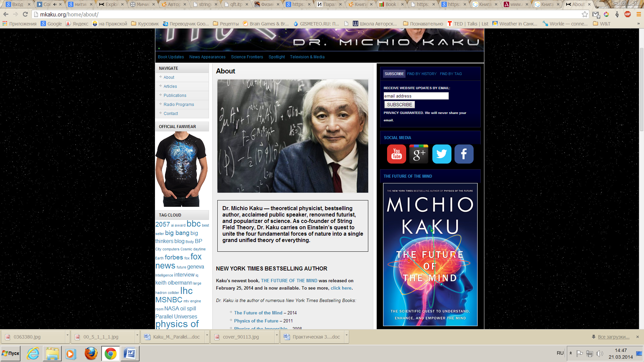Open the Twitter social media icon
644x362 pixels.
tap(442, 154)
